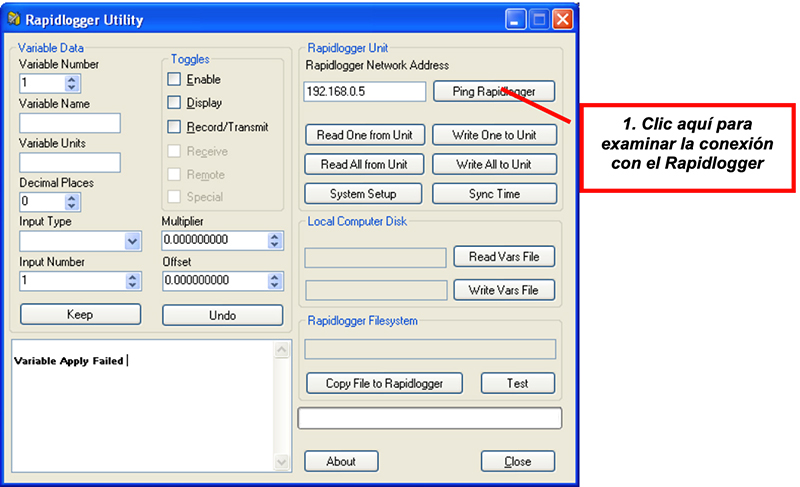Image resolution: width=800 pixels, height=487 pixels.
Task: Lower the Multiplier value with down arrow
Action: coord(275,244)
